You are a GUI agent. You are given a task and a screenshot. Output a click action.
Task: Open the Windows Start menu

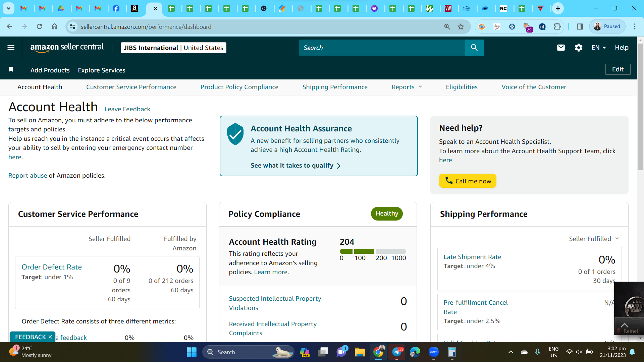coord(192,352)
